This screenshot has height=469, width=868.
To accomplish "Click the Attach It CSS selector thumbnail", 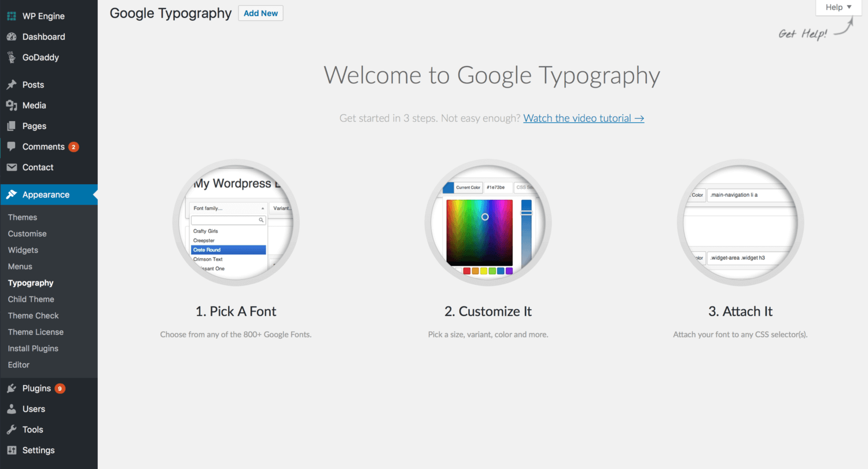I will pyautogui.click(x=740, y=222).
